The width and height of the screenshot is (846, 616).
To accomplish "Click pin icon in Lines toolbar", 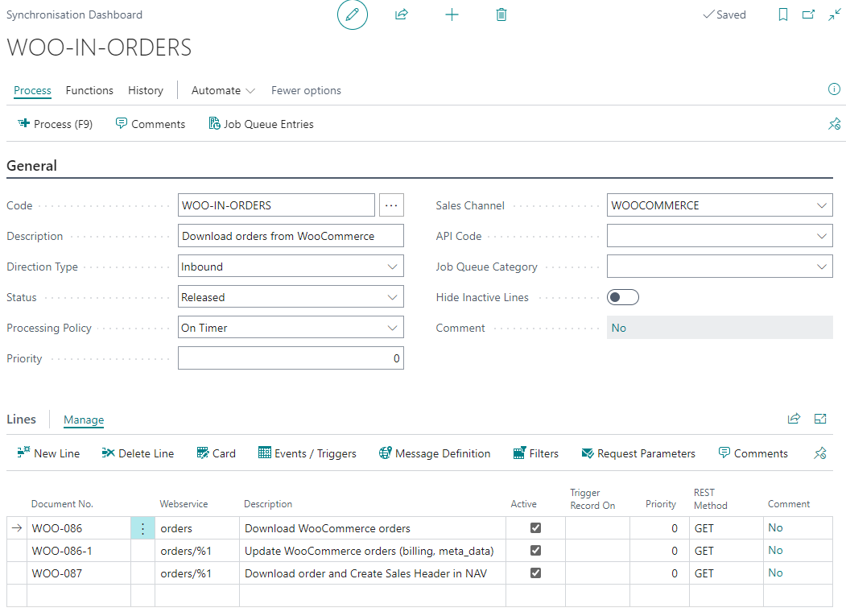I will [820, 453].
